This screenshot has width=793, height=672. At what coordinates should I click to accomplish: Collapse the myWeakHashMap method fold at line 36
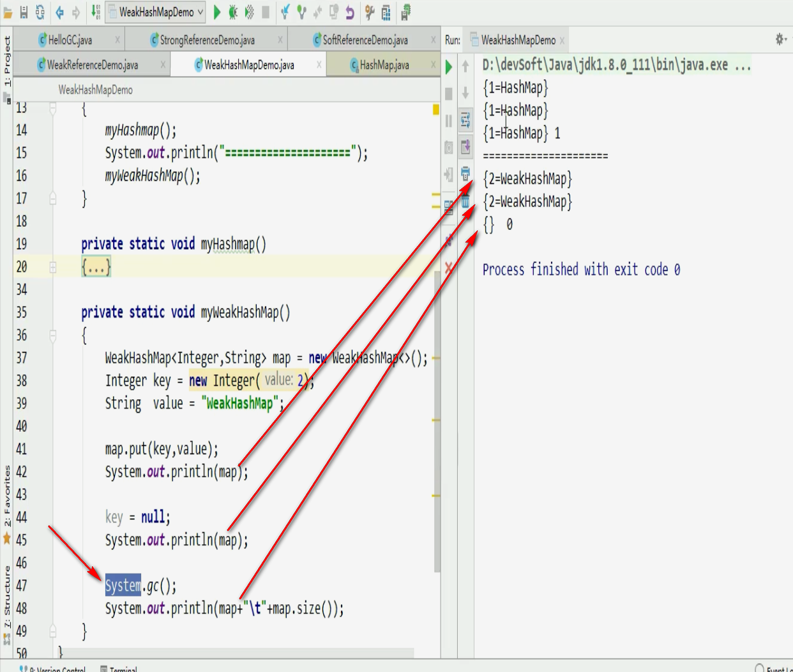click(53, 335)
